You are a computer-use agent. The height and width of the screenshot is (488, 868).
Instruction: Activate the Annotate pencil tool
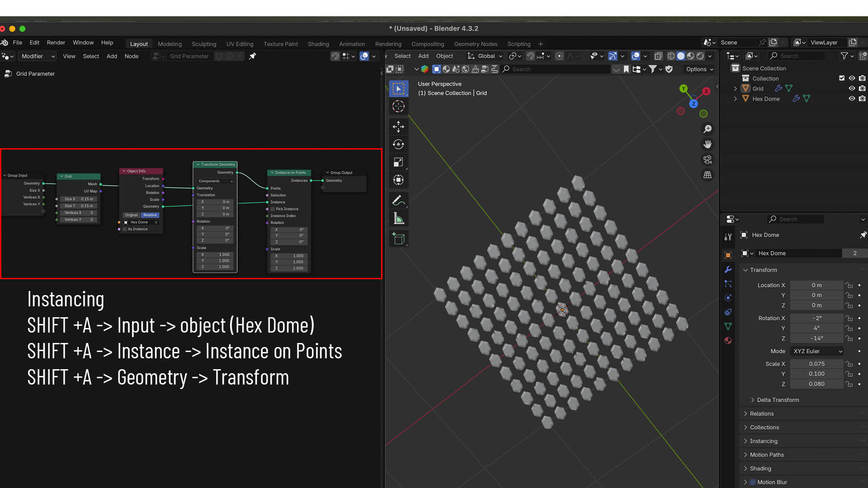point(398,200)
